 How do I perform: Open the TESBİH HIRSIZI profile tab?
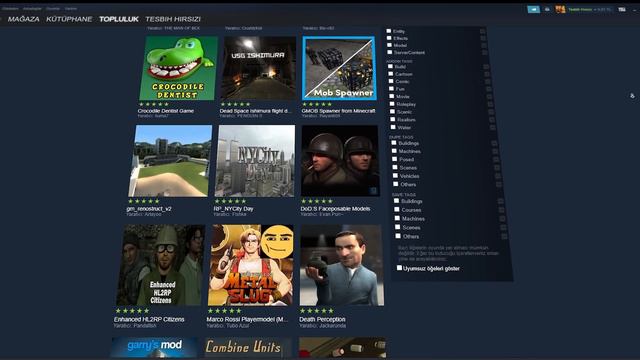[173, 19]
